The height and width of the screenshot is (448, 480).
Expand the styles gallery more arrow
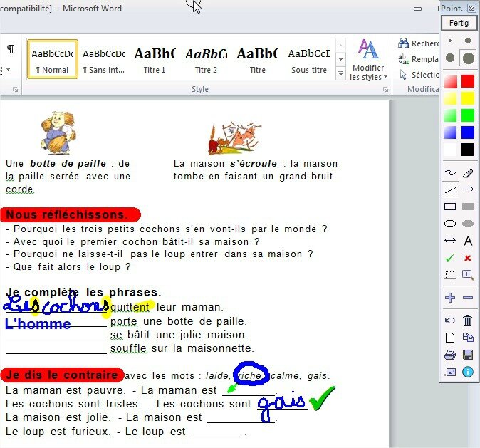pos(340,73)
